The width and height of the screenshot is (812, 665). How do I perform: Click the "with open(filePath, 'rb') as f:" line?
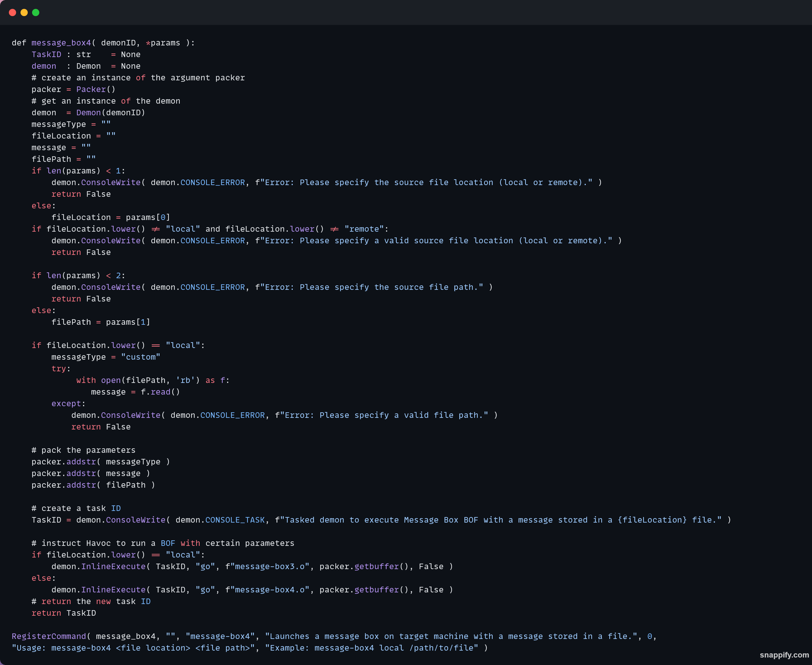pyautogui.click(x=153, y=380)
